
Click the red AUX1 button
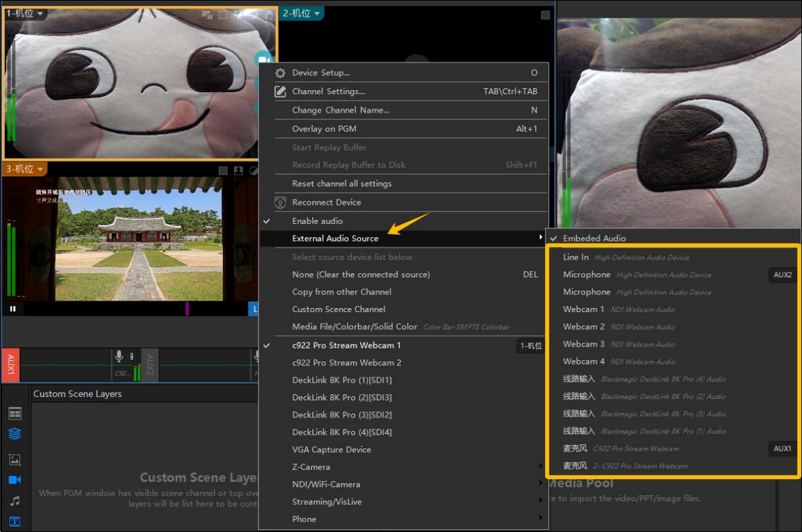point(11,365)
